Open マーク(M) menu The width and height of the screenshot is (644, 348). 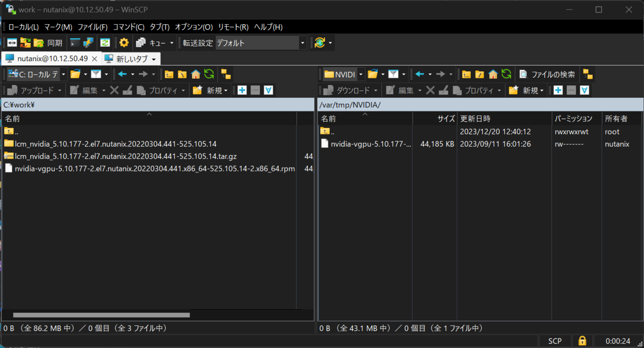point(58,27)
